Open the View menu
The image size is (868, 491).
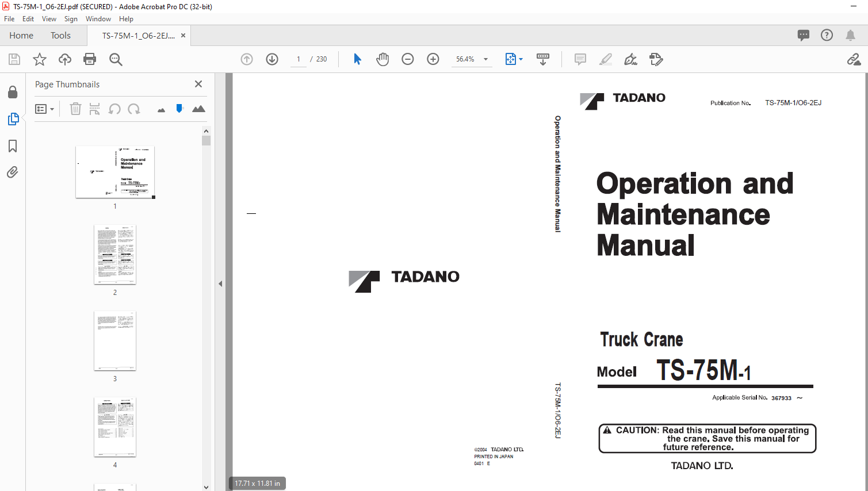49,19
